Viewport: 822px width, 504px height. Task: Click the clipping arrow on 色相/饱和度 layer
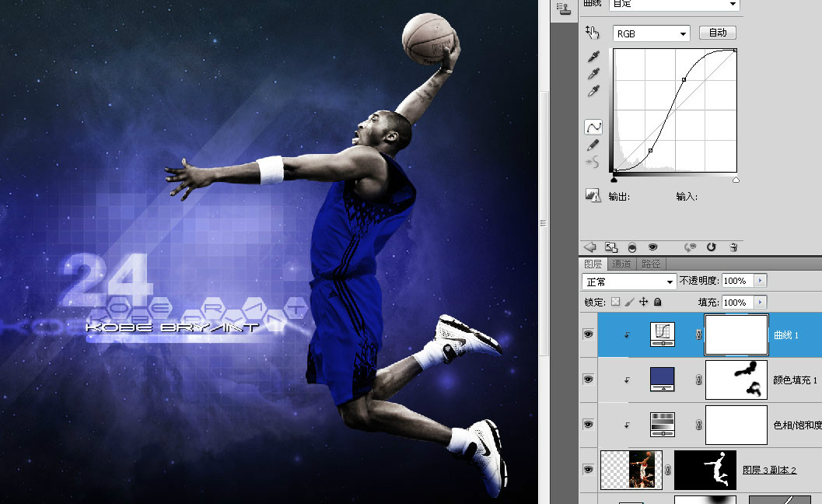627,426
